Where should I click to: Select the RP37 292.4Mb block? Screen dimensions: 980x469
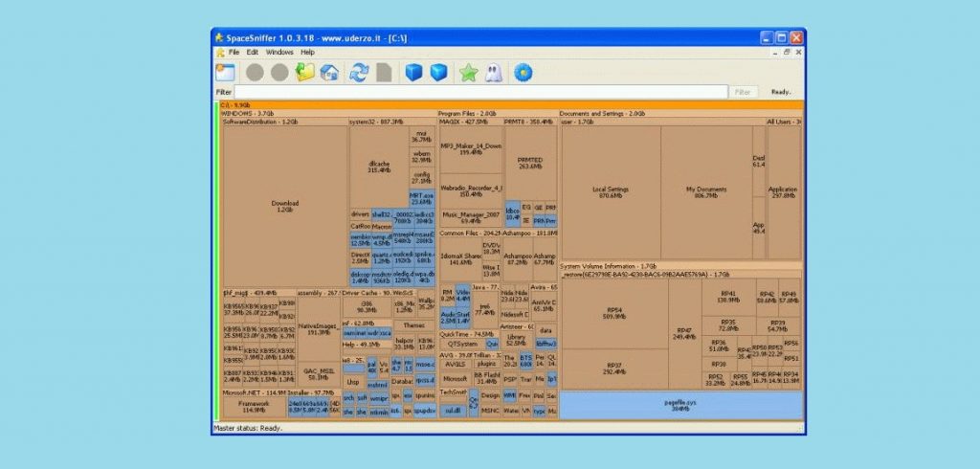click(614, 368)
